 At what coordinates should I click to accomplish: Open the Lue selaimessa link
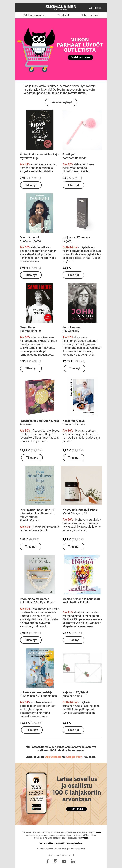click(x=96, y=8)
